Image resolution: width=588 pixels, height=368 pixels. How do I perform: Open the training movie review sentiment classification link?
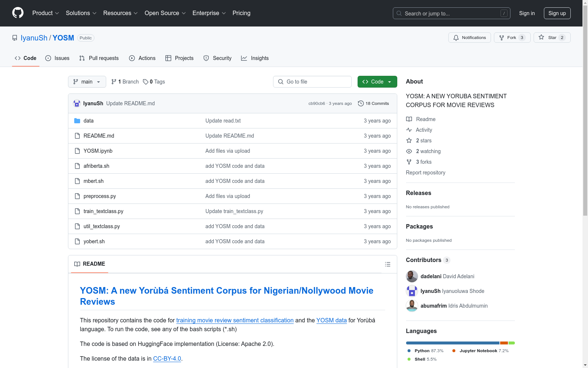[x=235, y=320]
